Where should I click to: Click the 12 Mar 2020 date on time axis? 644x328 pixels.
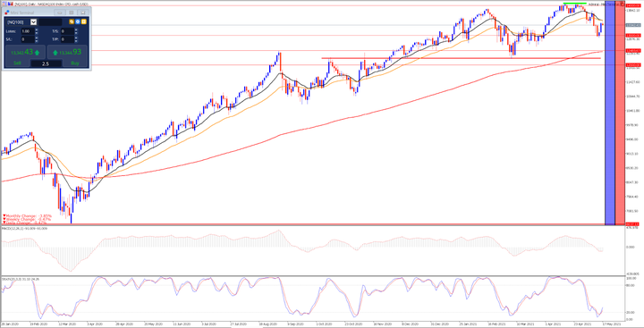pos(67,324)
